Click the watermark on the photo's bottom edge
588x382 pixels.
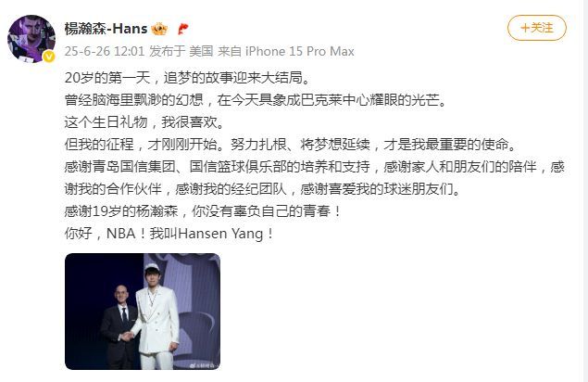click(x=204, y=365)
